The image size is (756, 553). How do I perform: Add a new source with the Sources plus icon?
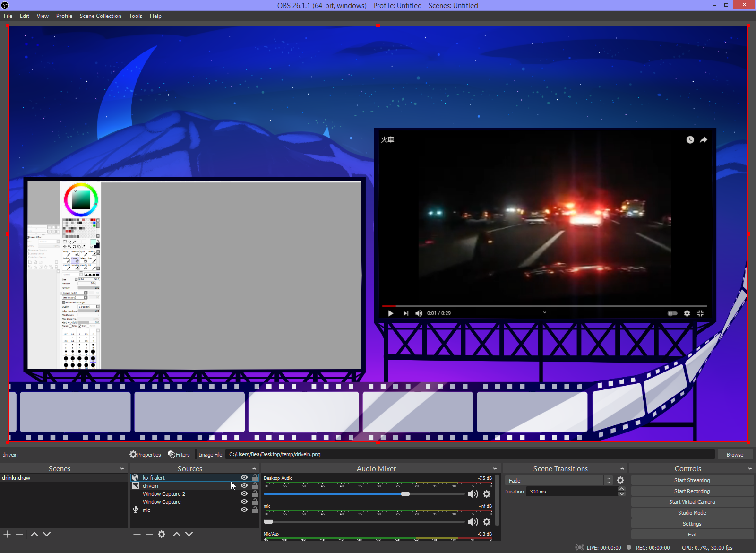pos(137,534)
